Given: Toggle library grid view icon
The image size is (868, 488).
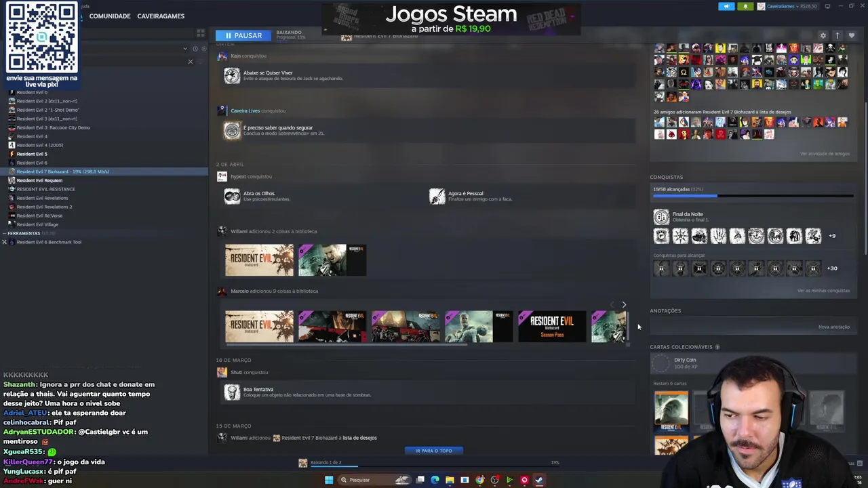Looking at the screenshot, I should [201, 33].
